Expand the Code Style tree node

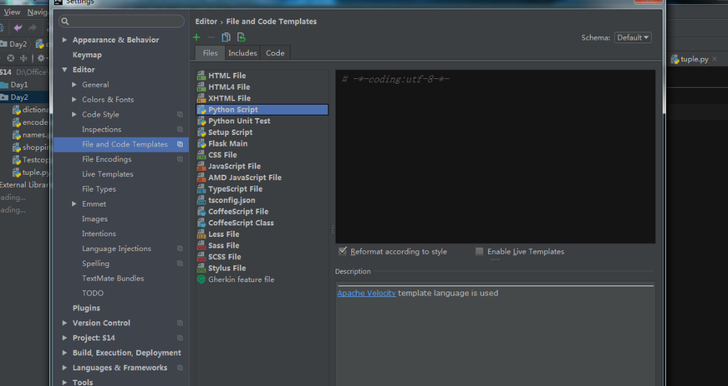point(74,114)
